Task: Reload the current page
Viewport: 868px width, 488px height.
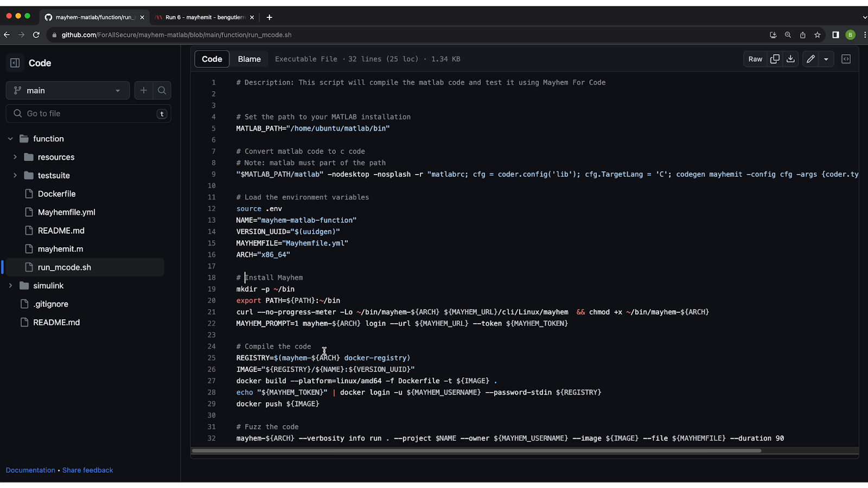Action: pyautogui.click(x=36, y=35)
